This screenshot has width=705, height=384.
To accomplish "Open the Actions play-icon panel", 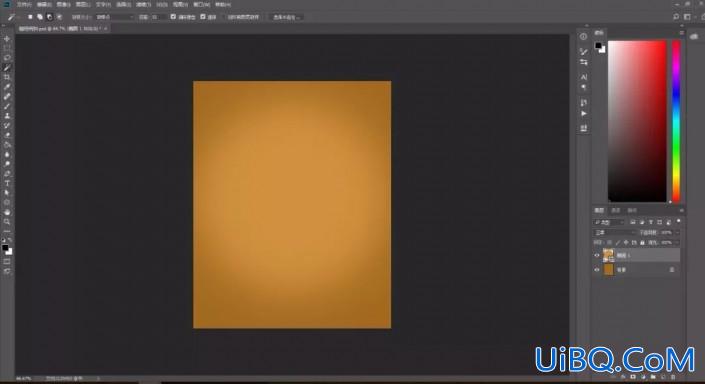I will pos(584,114).
